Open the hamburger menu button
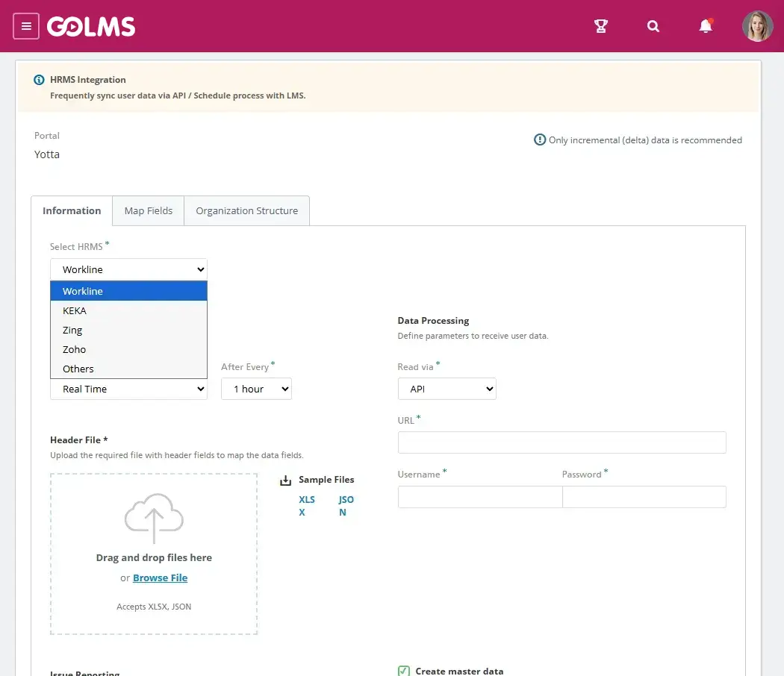The height and width of the screenshot is (676, 784). (x=26, y=26)
